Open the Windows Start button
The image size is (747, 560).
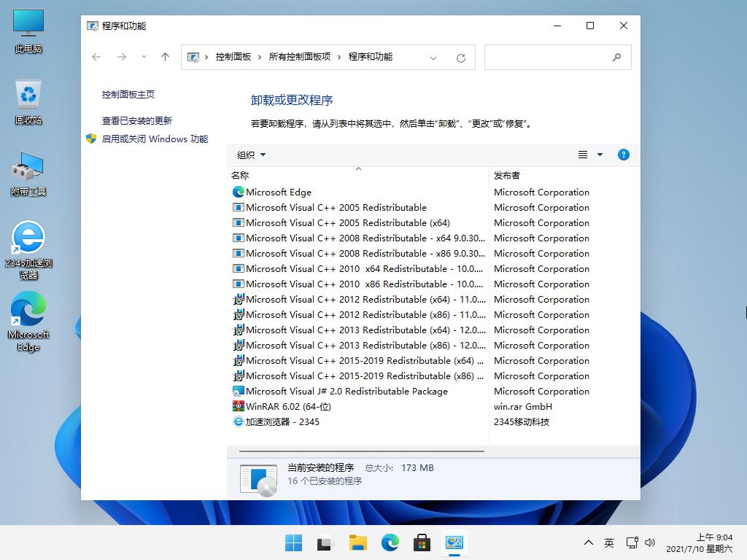tap(293, 542)
